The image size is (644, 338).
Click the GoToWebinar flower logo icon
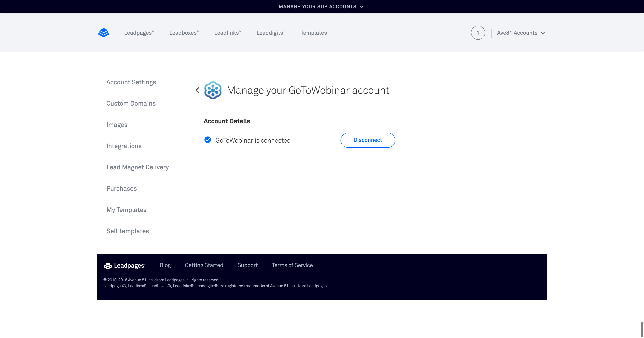pos(213,90)
